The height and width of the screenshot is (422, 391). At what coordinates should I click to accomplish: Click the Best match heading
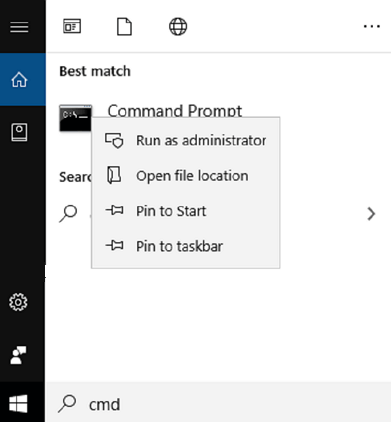pyautogui.click(x=95, y=71)
